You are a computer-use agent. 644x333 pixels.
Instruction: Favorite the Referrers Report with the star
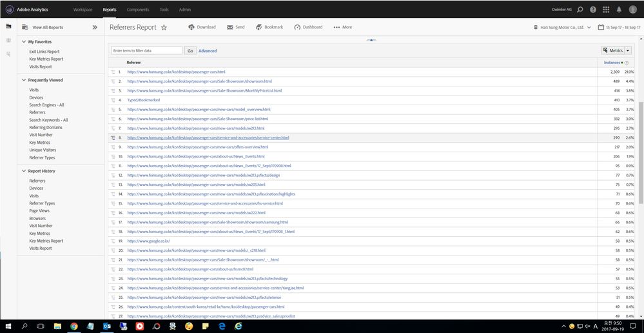(x=164, y=28)
